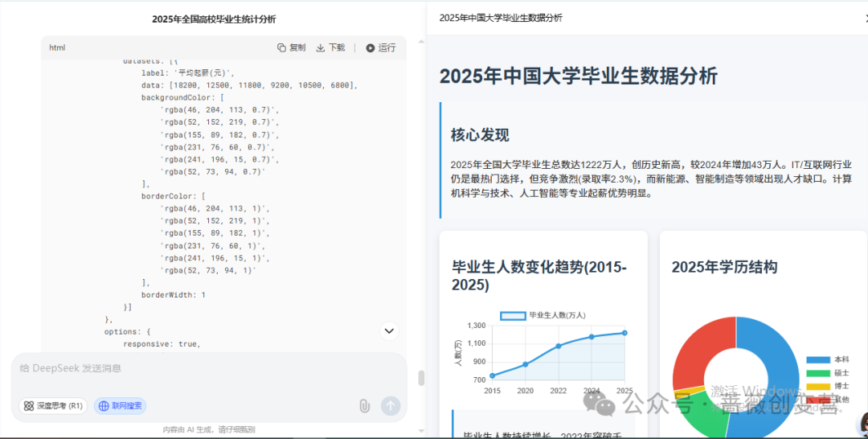Toggle 硕士 legend swatch
Screen dimensions: 868x439
(818, 373)
